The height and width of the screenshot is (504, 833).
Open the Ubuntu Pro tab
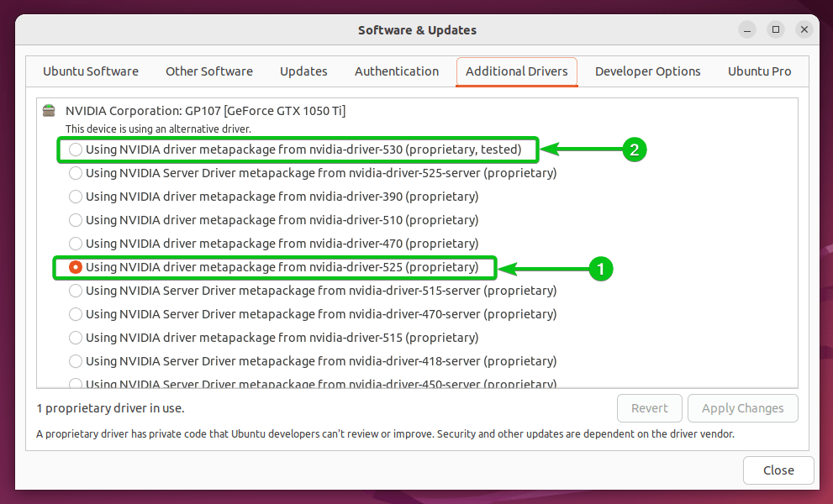760,71
